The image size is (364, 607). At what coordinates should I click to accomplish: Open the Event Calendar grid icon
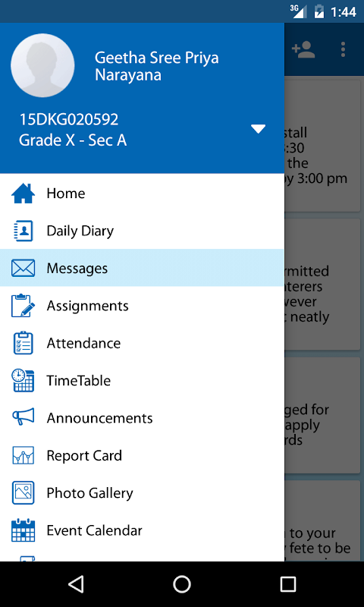(24, 530)
